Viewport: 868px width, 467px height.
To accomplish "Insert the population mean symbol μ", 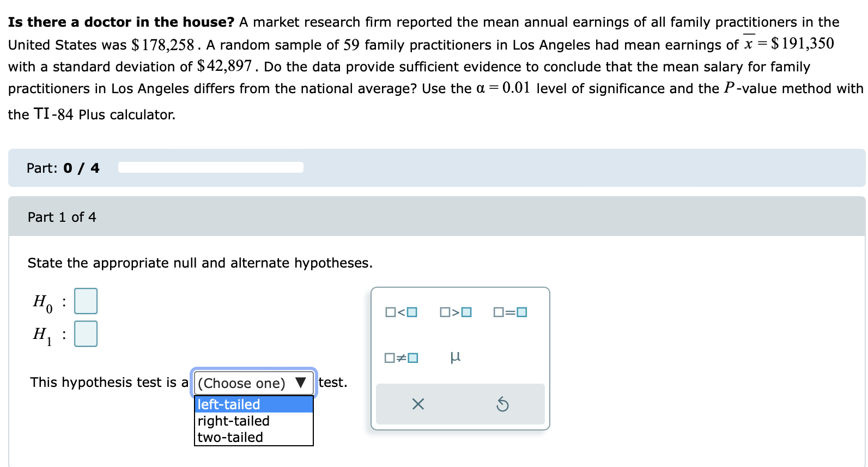I will coord(456,357).
